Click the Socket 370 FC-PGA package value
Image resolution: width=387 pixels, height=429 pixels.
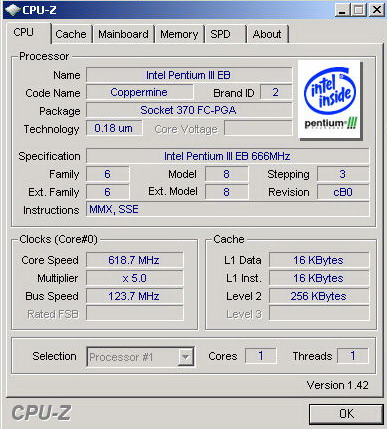[x=189, y=110]
